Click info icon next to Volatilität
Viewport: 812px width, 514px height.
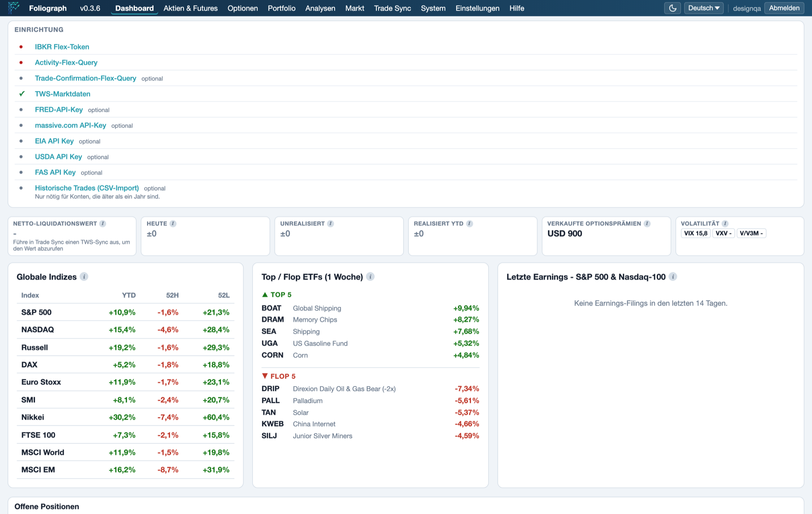pyautogui.click(x=725, y=224)
